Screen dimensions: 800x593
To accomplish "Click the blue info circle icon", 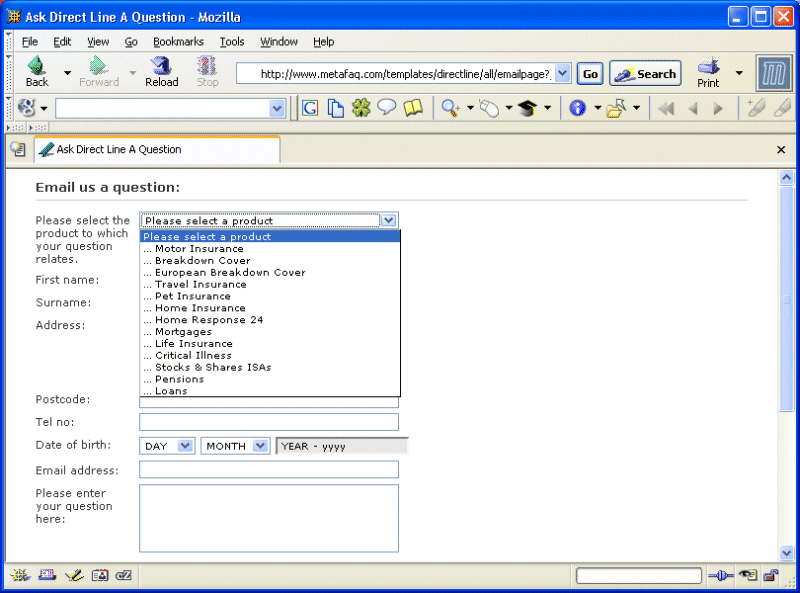I will point(577,108).
